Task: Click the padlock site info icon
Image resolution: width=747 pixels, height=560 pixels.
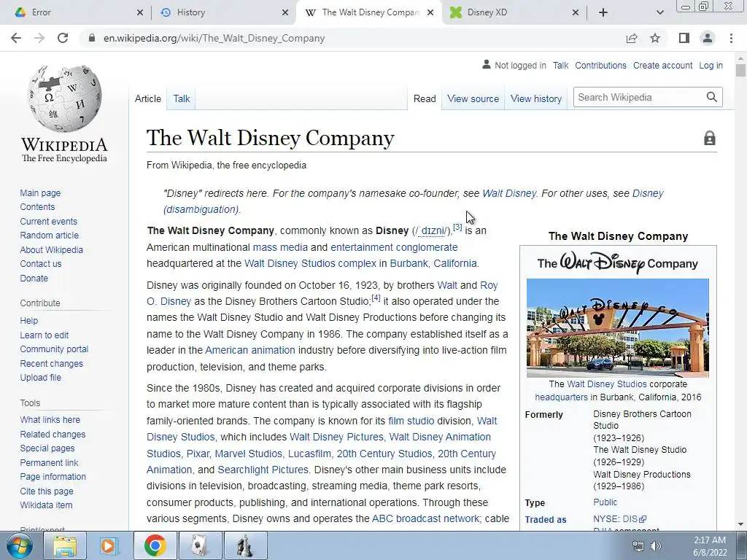Action: (92, 38)
